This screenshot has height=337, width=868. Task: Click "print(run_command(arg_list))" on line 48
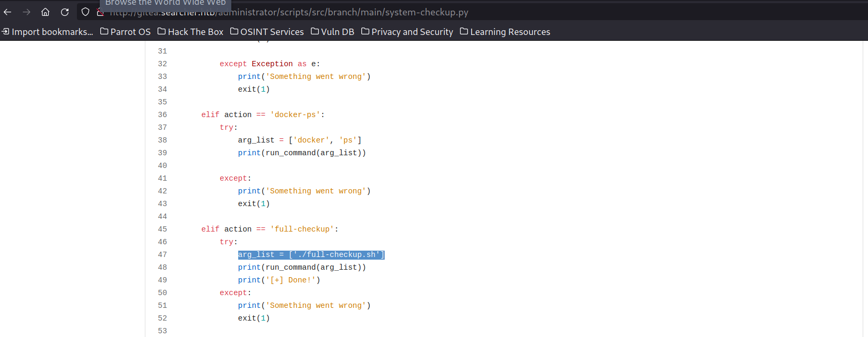click(x=302, y=267)
